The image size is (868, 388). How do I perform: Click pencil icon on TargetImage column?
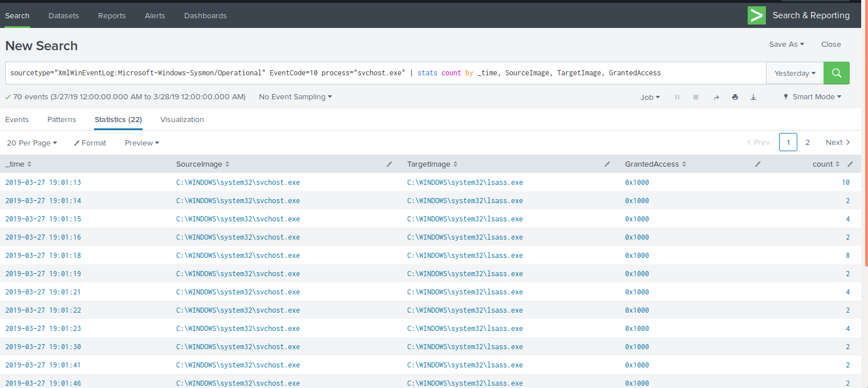pyautogui.click(x=607, y=164)
